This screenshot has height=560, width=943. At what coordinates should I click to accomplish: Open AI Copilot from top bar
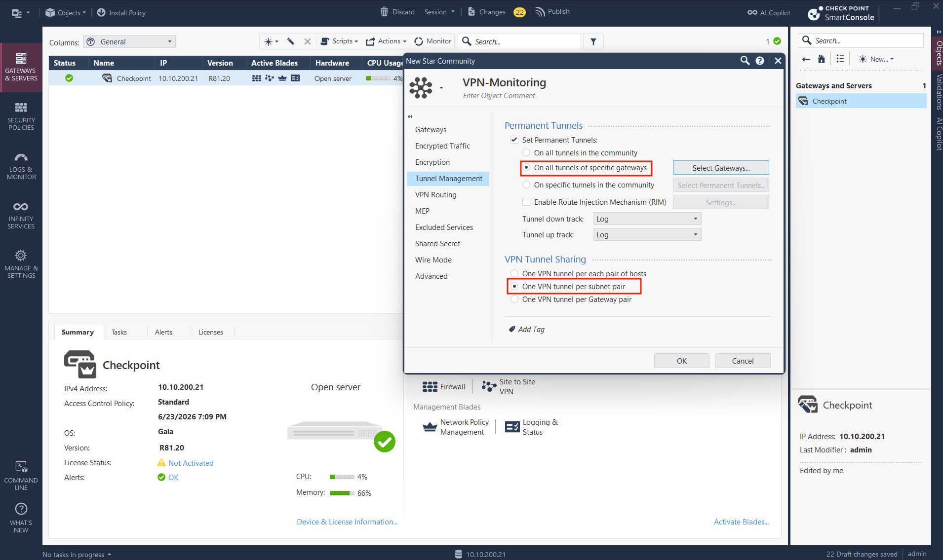(769, 13)
